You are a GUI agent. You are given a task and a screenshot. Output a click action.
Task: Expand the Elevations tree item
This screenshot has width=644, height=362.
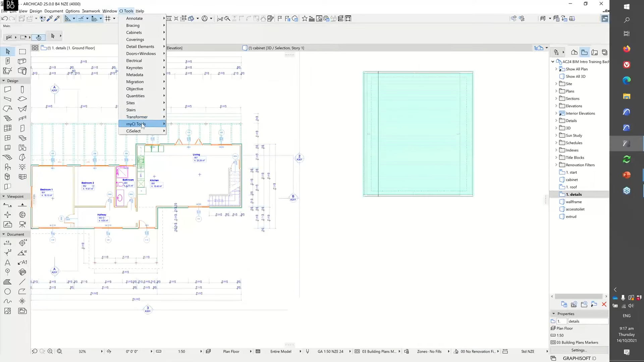tap(557, 106)
